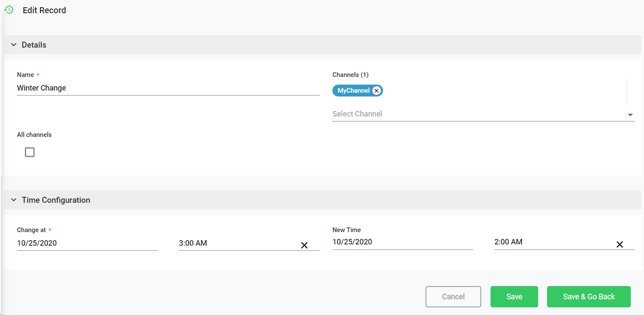Focus the Select Channel input box
The image size is (644, 315).
tap(476, 114)
